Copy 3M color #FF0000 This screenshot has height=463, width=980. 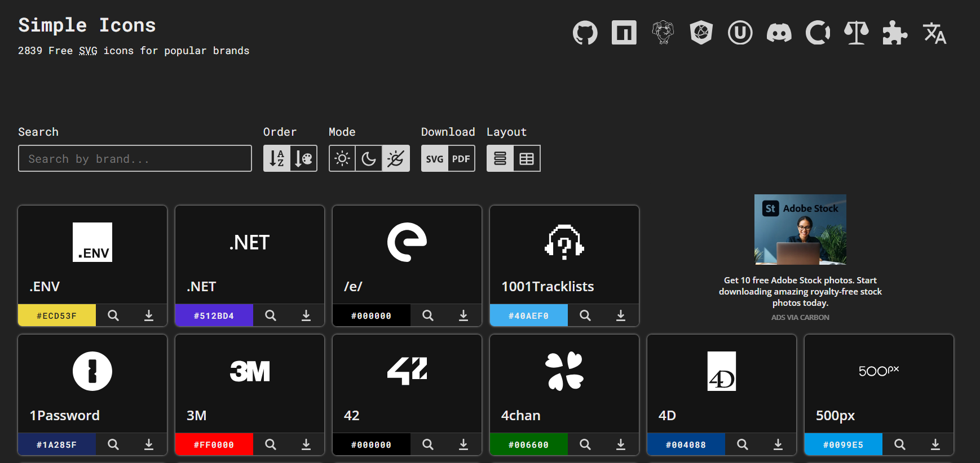coord(214,444)
